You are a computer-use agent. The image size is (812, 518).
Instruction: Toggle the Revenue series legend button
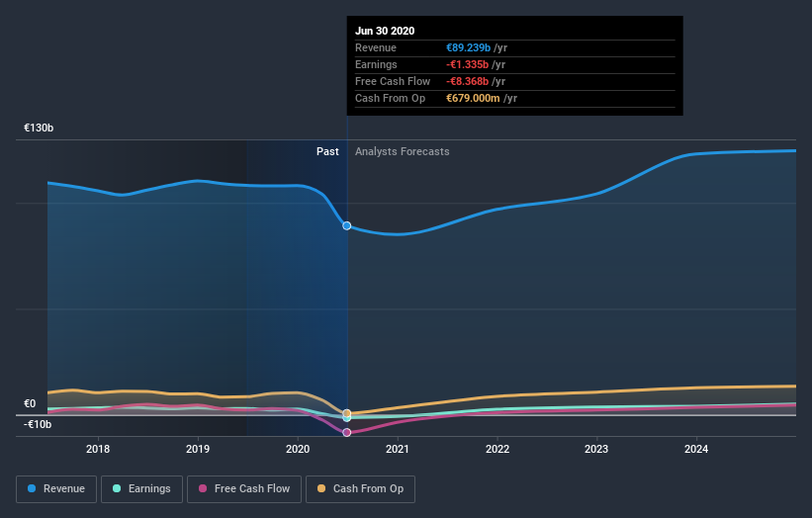[56, 489]
